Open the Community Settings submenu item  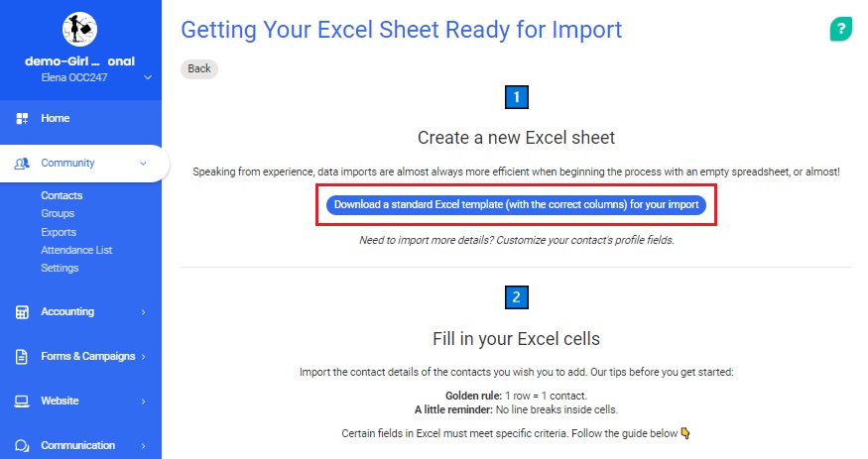point(60,268)
